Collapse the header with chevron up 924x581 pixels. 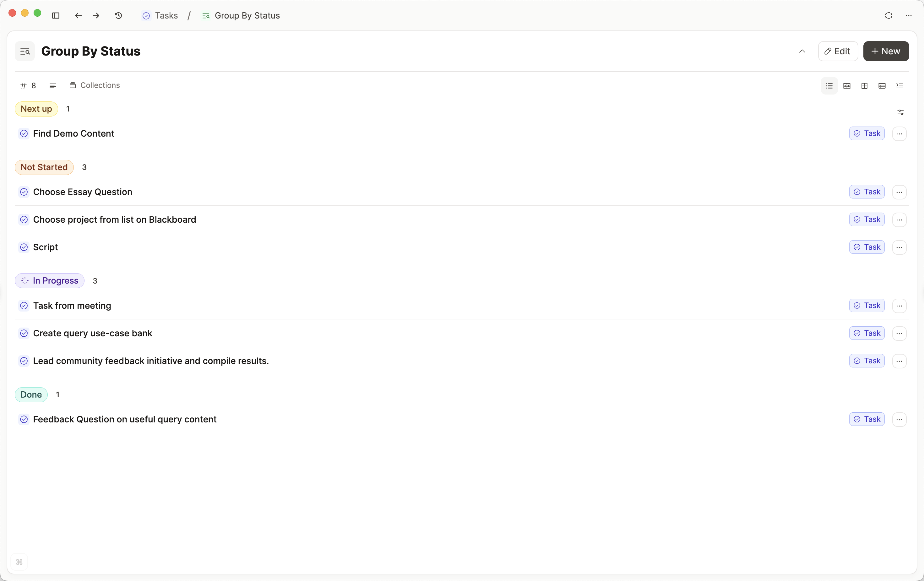[802, 52]
